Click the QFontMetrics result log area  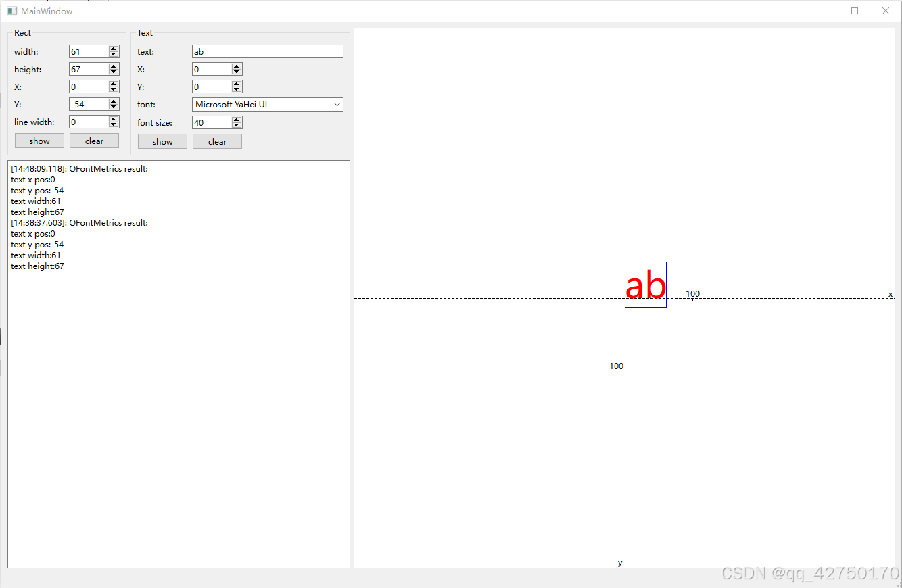point(179,338)
